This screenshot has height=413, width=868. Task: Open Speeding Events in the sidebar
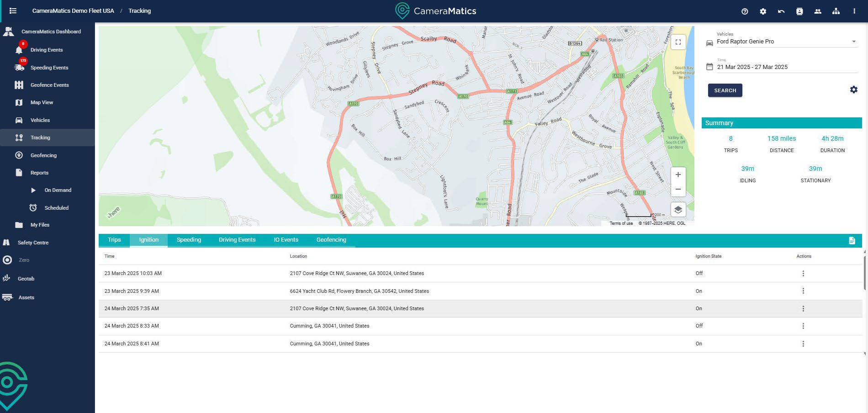coord(49,68)
